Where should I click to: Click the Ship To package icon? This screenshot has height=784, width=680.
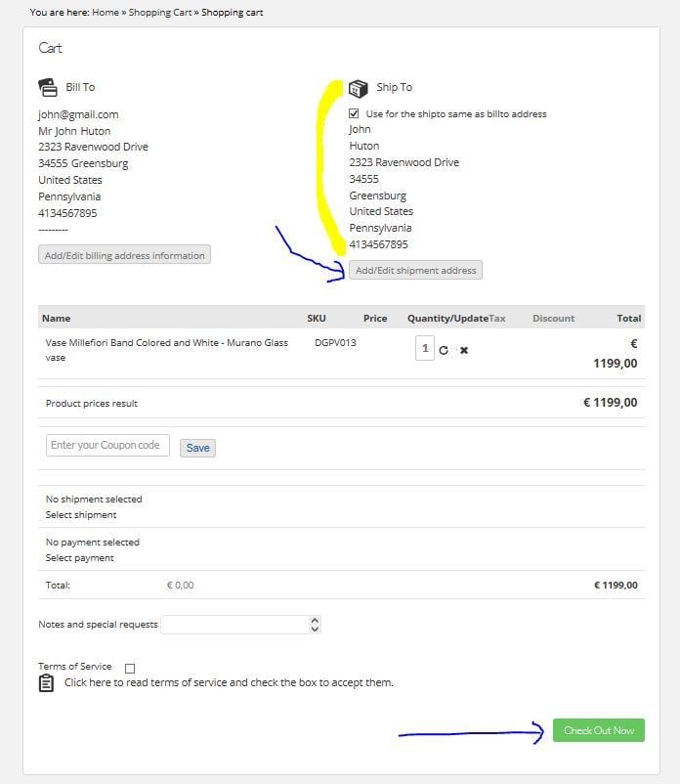pyautogui.click(x=360, y=87)
